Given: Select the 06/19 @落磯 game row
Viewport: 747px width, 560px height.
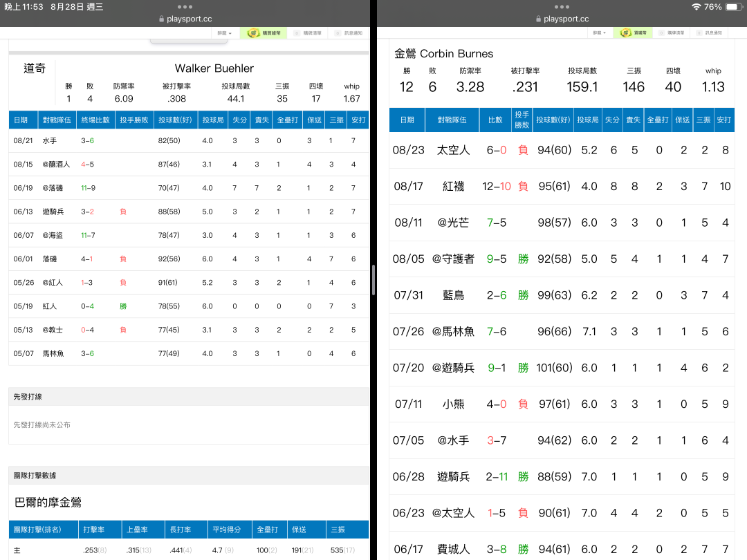Looking at the screenshot, I should click(x=189, y=188).
